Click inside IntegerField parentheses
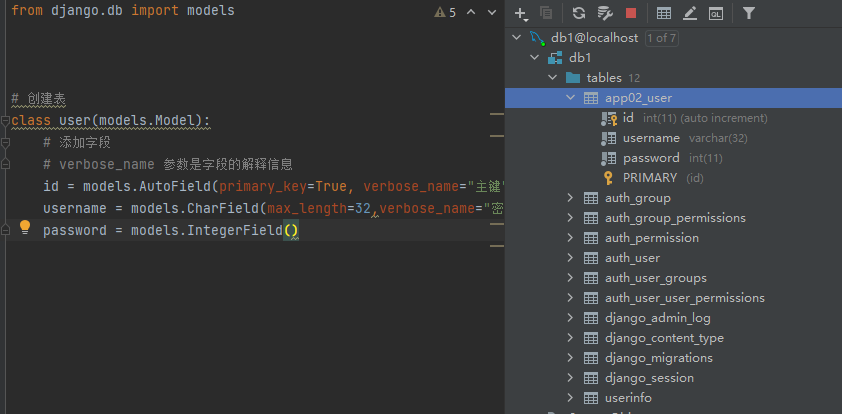This screenshot has height=414, width=842. (291, 230)
